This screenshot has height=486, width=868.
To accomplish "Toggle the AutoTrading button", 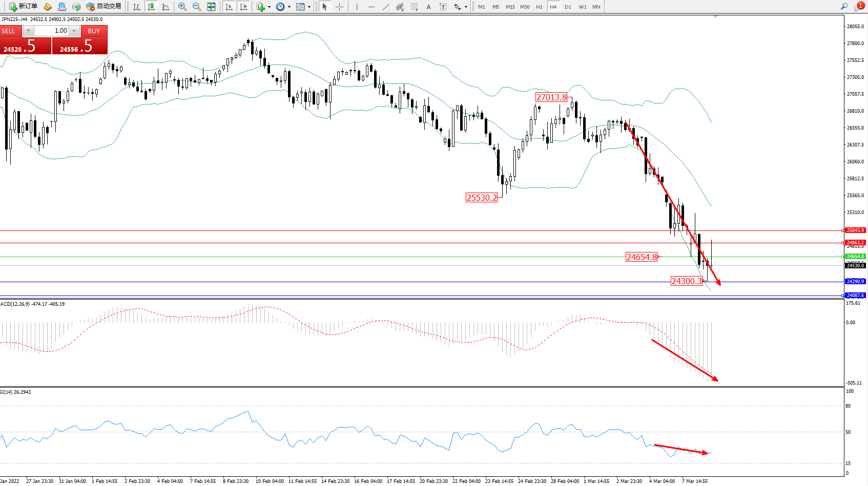I will [x=104, y=7].
